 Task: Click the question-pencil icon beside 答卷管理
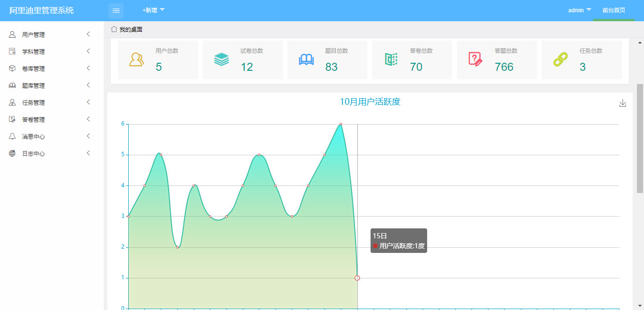click(12, 119)
